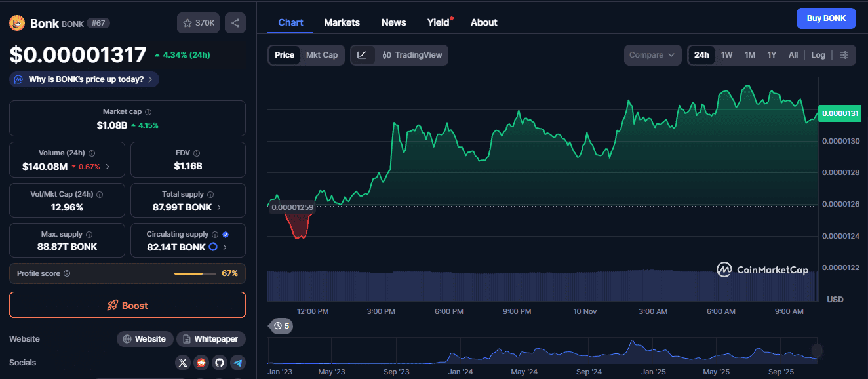This screenshot has width=868, height=379.
Task: Switch to TradingView chart mode
Action: (412, 55)
